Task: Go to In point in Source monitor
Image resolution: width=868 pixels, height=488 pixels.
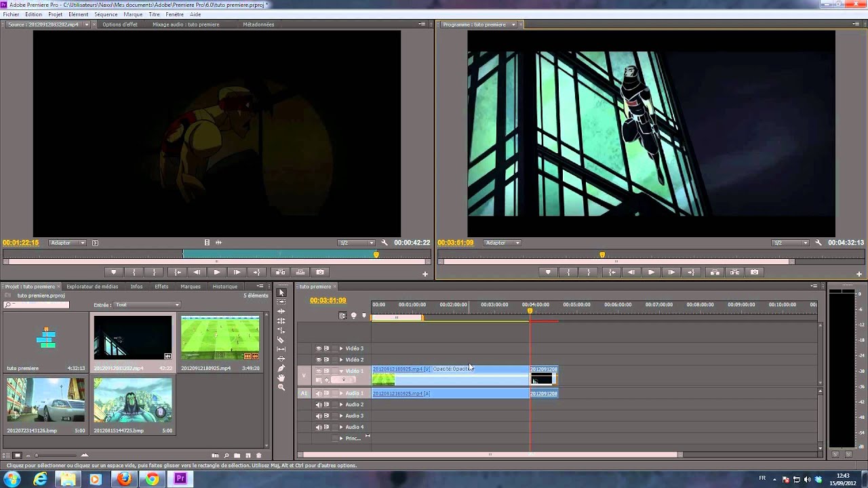Action: point(178,272)
